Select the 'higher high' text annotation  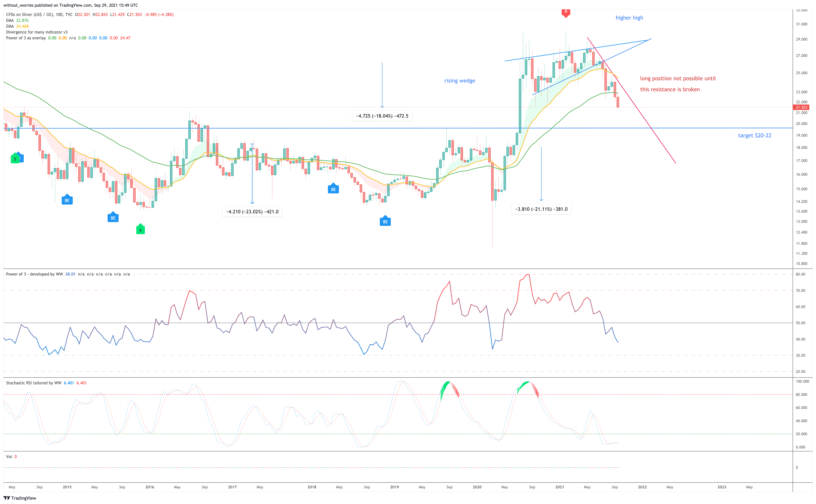629,18
